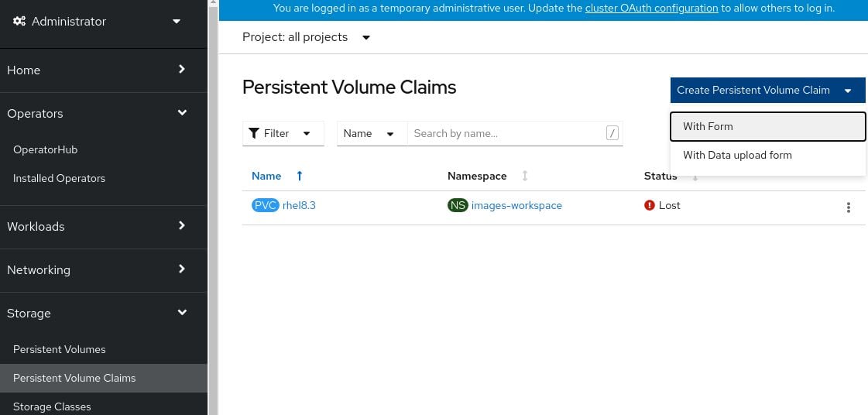Click the red Lost status icon
Image resolution: width=868 pixels, height=415 pixels.
[650, 205]
